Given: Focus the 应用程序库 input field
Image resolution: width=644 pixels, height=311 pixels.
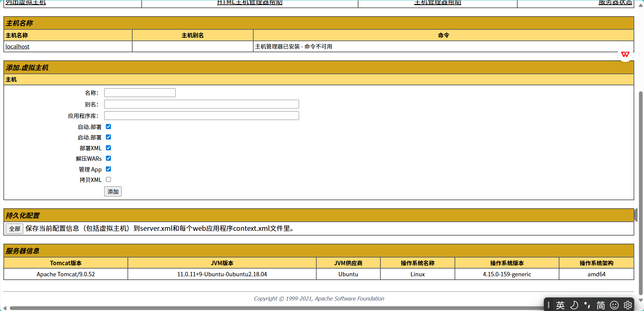Looking at the screenshot, I should click(202, 116).
